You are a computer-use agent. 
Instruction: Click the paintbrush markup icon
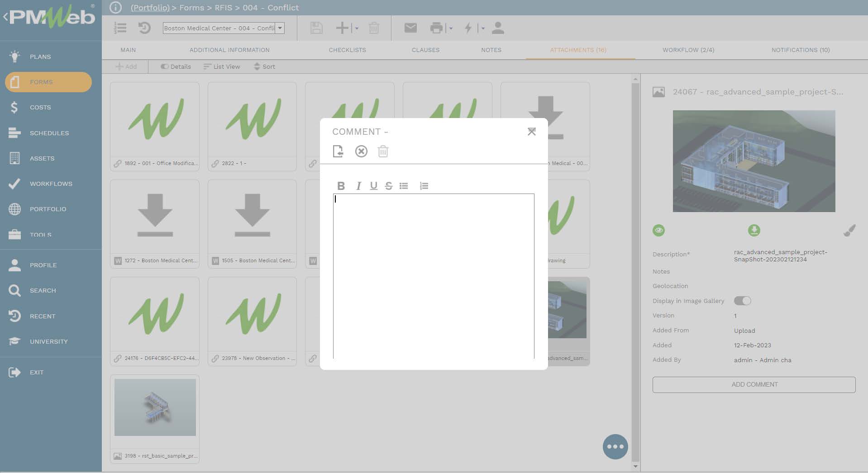coord(849,230)
